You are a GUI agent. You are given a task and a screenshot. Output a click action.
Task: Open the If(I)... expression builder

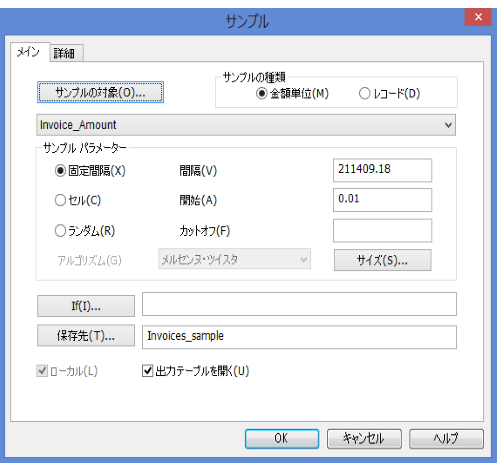coord(86,306)
